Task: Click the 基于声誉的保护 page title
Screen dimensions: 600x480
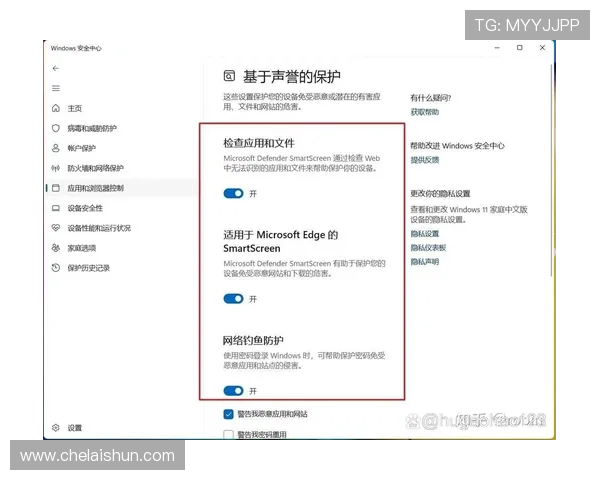Action: [292, 77]
